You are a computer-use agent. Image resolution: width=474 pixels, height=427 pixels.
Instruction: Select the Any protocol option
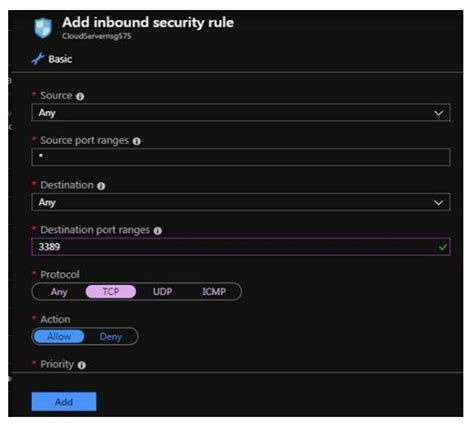pos(59,292)
